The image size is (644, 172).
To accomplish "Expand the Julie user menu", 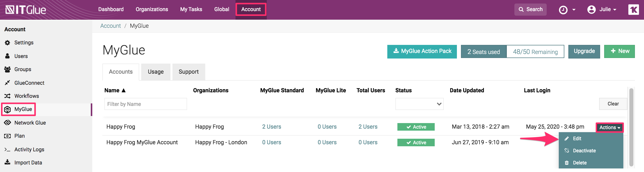I will pyautogui.click(x=602, y=10).
